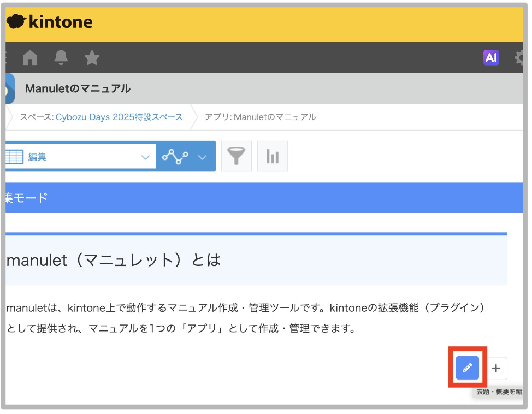This screenshot has height=414, width=532.
Task: Click the Manuletのマニュアル app title
Action: 78,88
